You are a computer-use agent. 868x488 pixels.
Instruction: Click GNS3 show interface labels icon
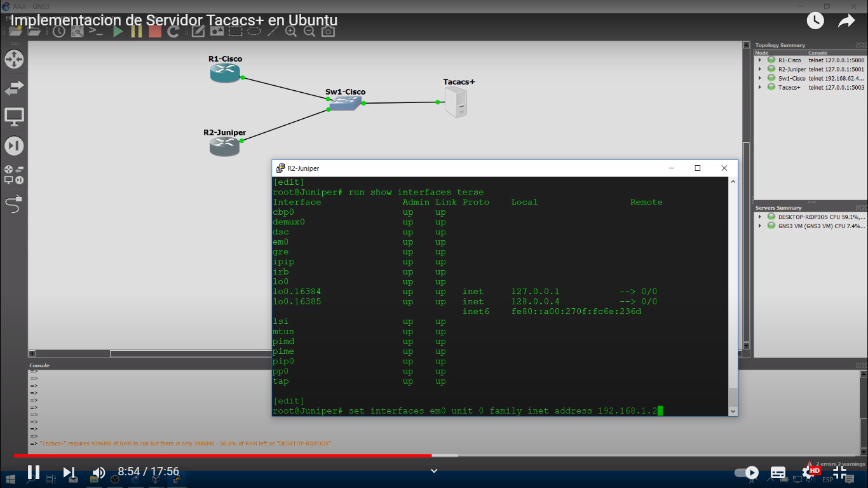click(77, 30)
